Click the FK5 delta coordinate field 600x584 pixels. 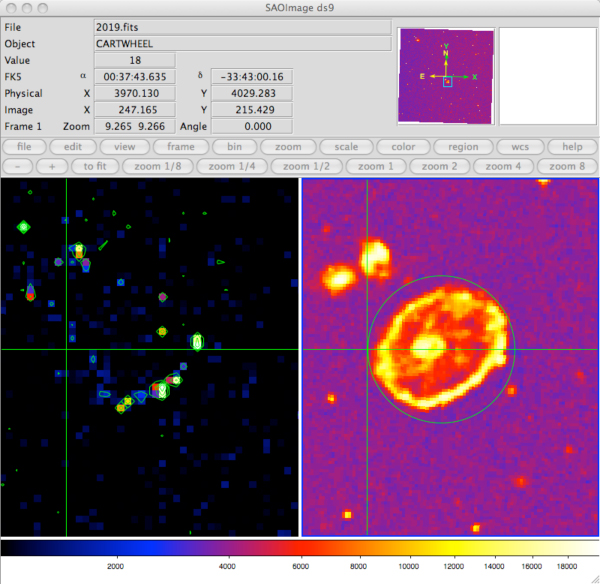click(252, 77)
